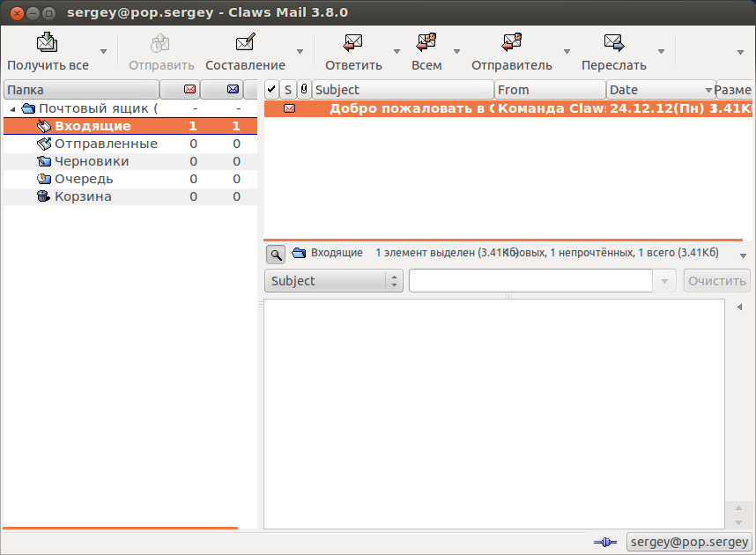Close the Claws Mail window

click(x=17, y=13)
